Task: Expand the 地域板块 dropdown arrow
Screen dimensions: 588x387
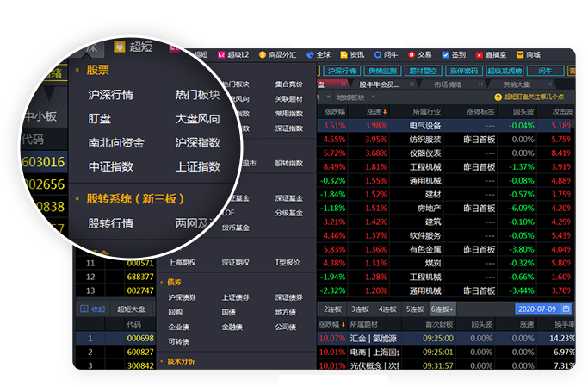Action: click(373, 97)
